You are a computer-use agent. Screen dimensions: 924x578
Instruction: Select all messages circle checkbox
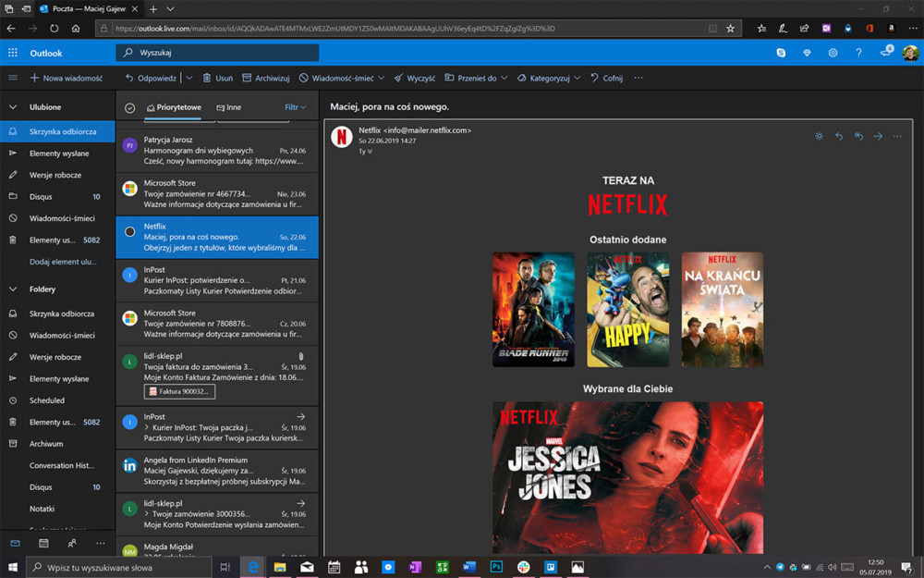pos(129,108)
